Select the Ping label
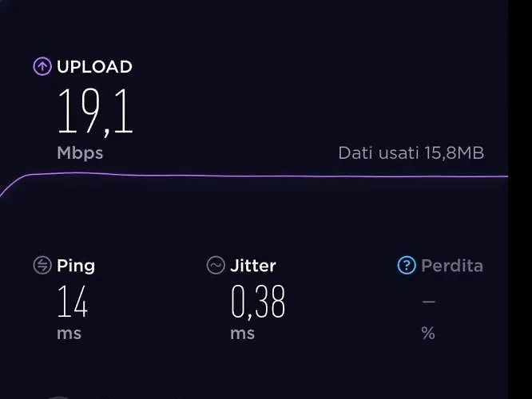 coord(76,266)
